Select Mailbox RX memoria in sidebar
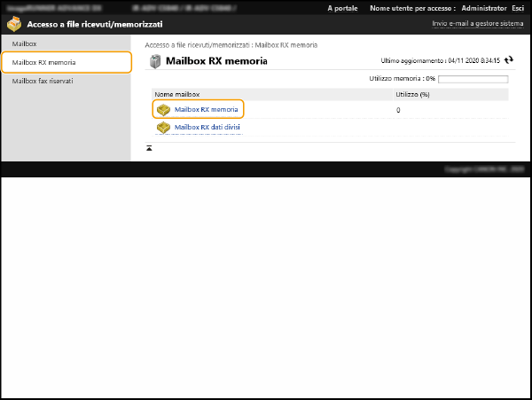Viewport: 532px width, 400px height. [x=44, y=62]
